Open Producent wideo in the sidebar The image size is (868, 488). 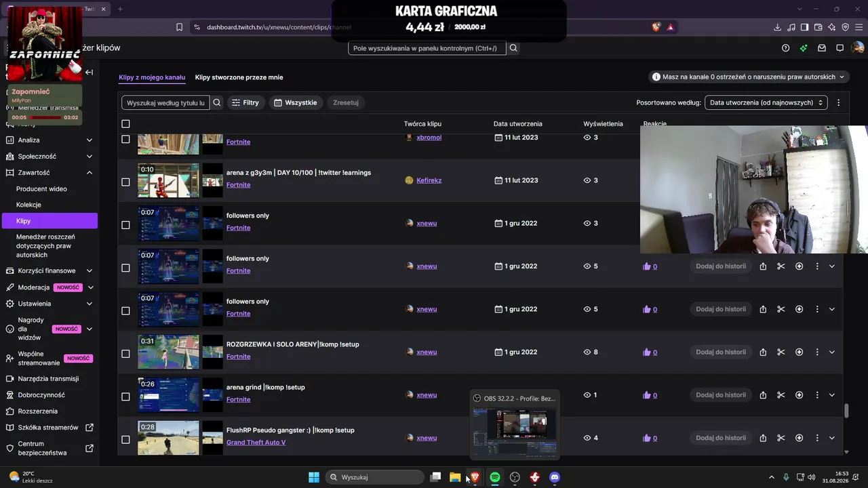(41, 189)
